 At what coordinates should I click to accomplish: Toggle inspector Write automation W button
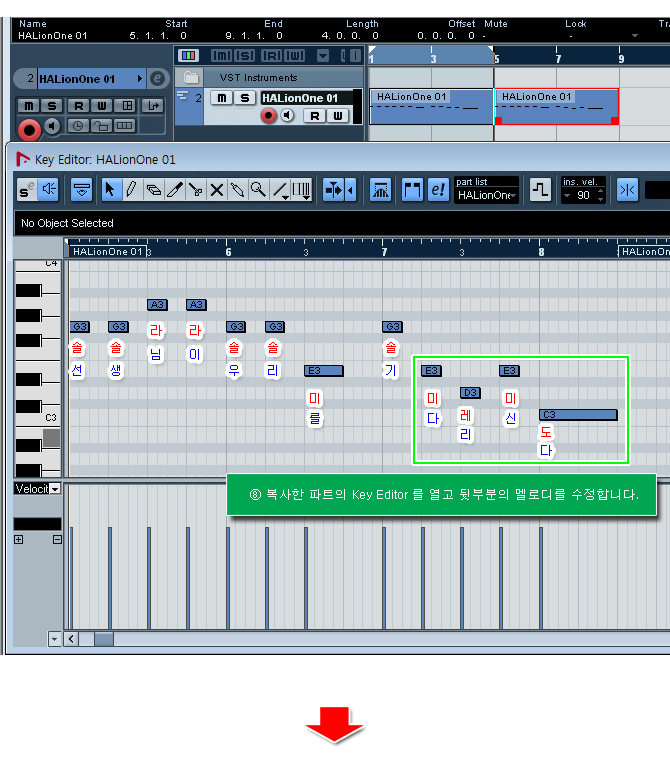click(x=102, y=105)
